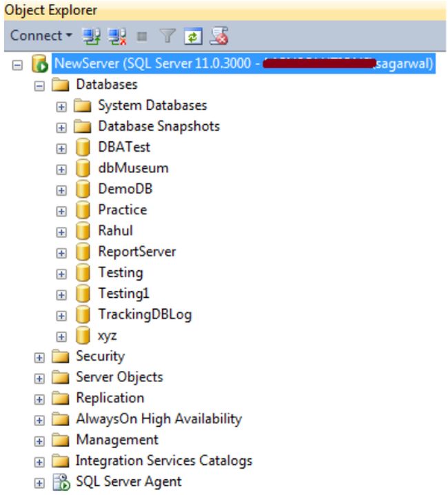Click the Security folder icon
The image size is (448, 495).
click(60, 356)
